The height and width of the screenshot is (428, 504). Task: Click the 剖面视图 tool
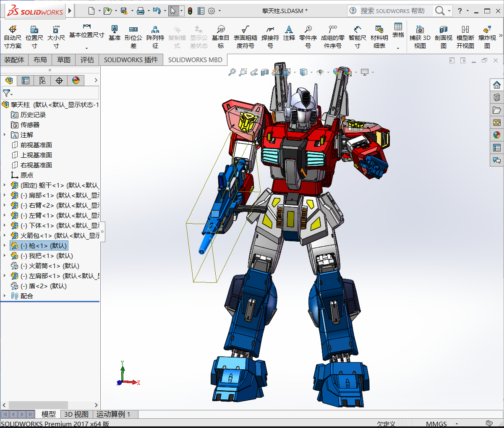pos(444,37)
